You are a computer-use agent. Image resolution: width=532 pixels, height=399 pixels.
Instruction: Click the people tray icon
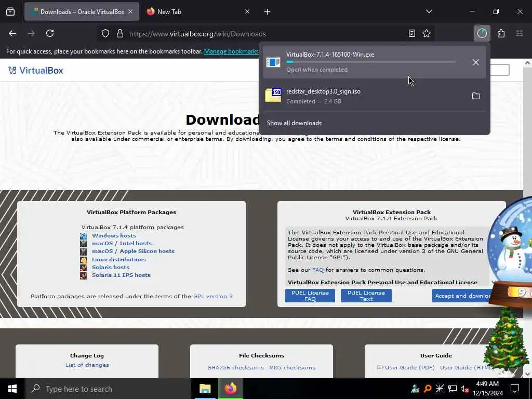coord(415,389)
